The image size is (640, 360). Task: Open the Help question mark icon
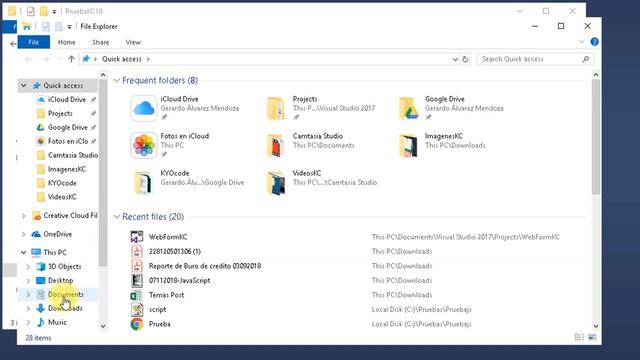pos(594,42)
